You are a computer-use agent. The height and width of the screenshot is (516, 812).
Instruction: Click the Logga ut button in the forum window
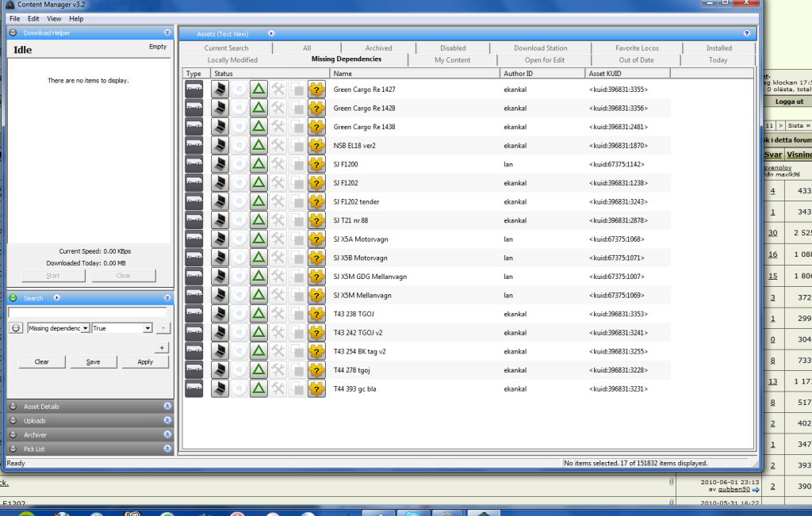pos(788,101)
